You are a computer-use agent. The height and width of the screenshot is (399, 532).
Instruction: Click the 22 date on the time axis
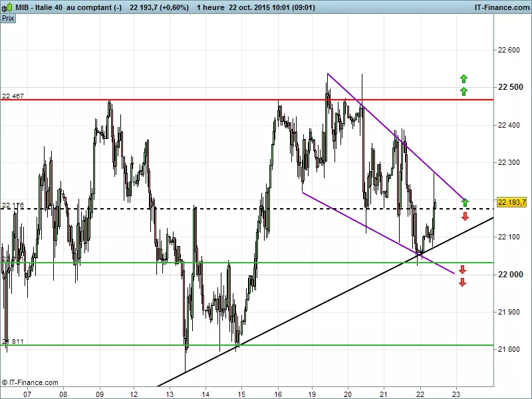point(420,394)
